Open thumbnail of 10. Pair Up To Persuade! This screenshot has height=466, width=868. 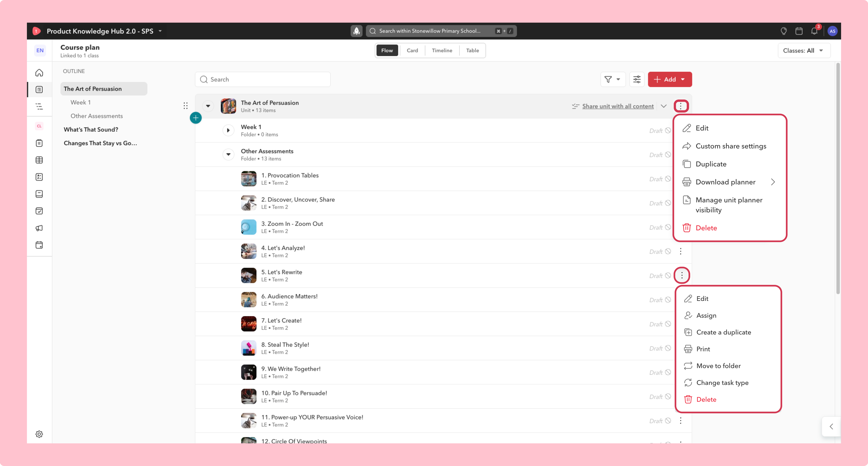249,397
